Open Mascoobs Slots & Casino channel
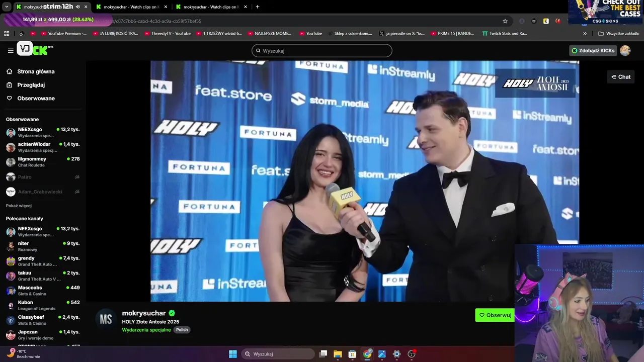Viewport: 644px width, 362px height. tap(43, 291)
